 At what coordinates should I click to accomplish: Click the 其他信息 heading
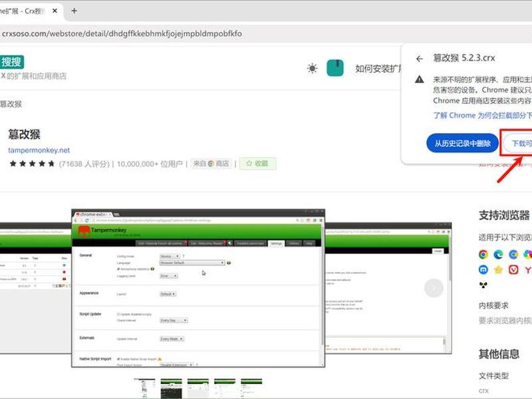click(499, 354)
